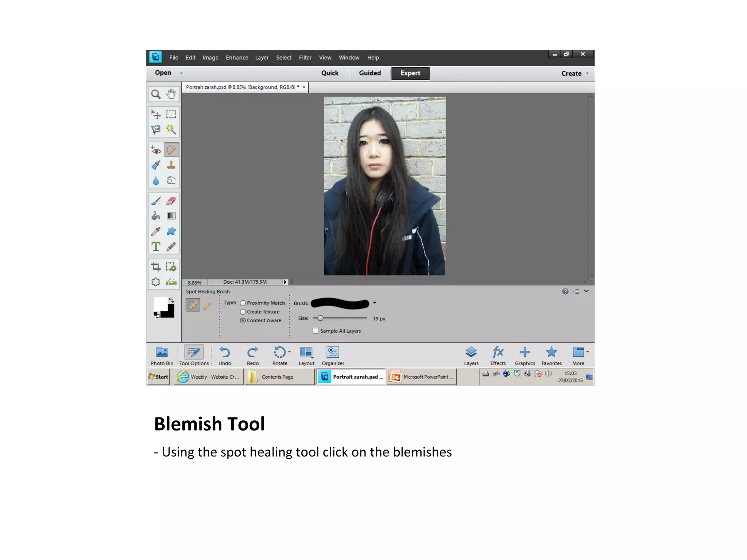
Task: Select the Sponge tool
Action: pyautogui.click(x=171, y=180)
